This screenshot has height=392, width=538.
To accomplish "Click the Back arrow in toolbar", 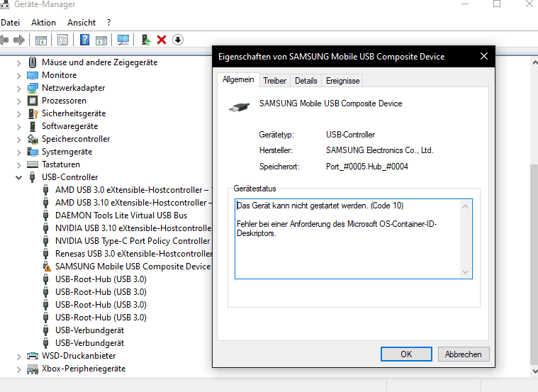I will tap(4, 40).
